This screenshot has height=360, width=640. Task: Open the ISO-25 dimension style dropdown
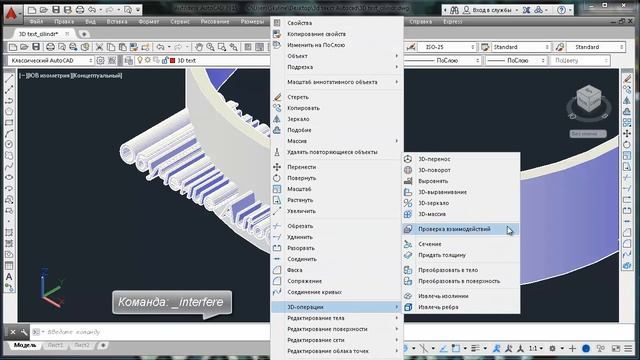pyautogui.click(x=447, y=47)
